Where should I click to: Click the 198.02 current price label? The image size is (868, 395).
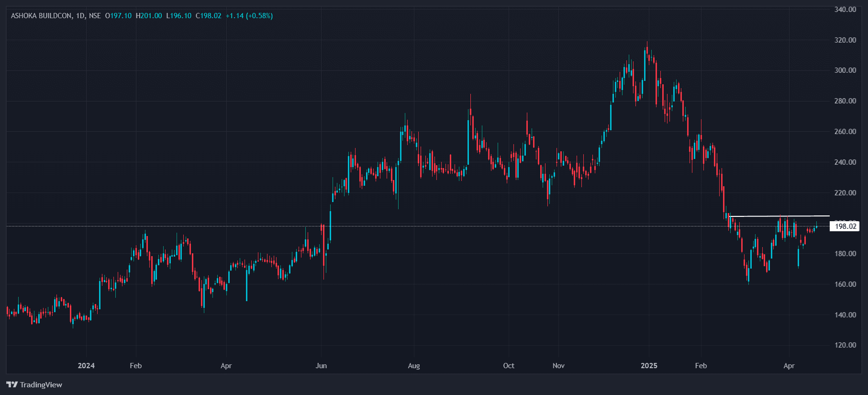click(845, 226)
